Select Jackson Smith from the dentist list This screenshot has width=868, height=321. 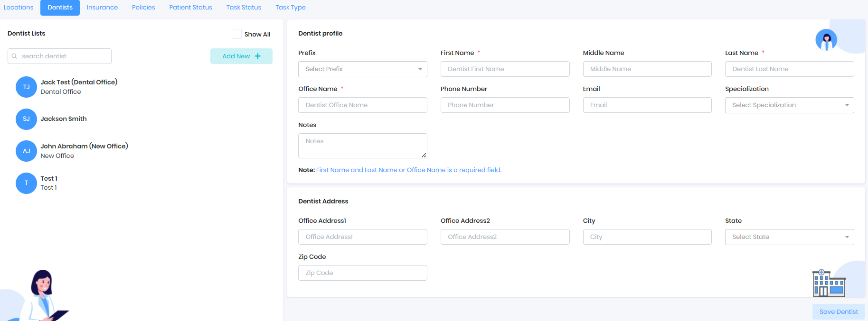pyautogui.click(x=64, y=119)
